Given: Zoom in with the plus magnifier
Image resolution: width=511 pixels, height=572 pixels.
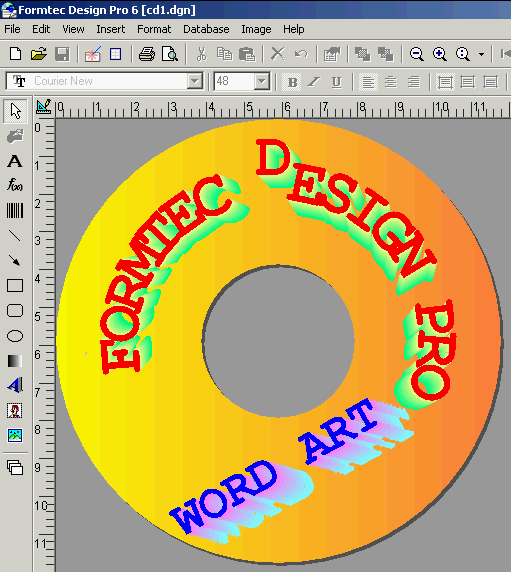Looking at the screenshot, I should [x=440, y=54].
